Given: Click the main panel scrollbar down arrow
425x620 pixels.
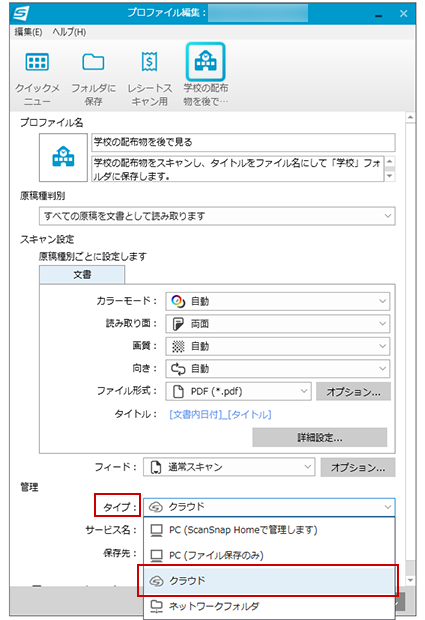Looking at the screenshot, I should pos(410,580).
